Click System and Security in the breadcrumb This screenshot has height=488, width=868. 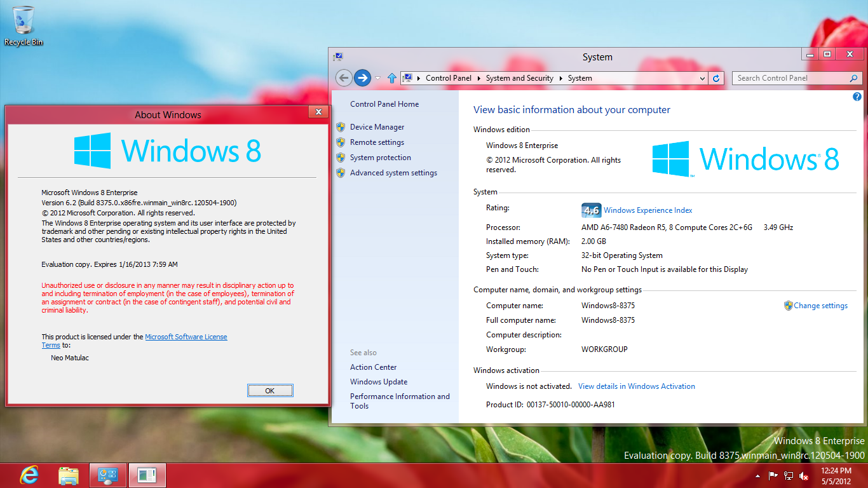(519, 78)
